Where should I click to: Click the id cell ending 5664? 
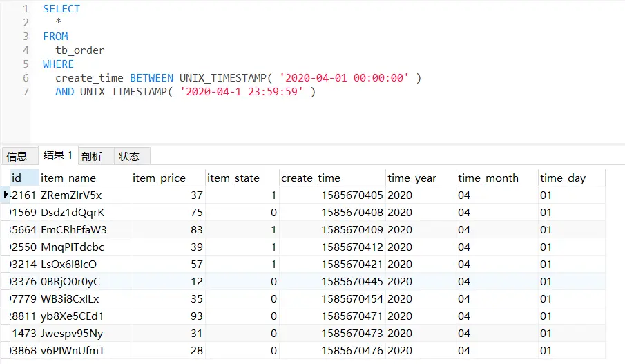click(24, 229)
